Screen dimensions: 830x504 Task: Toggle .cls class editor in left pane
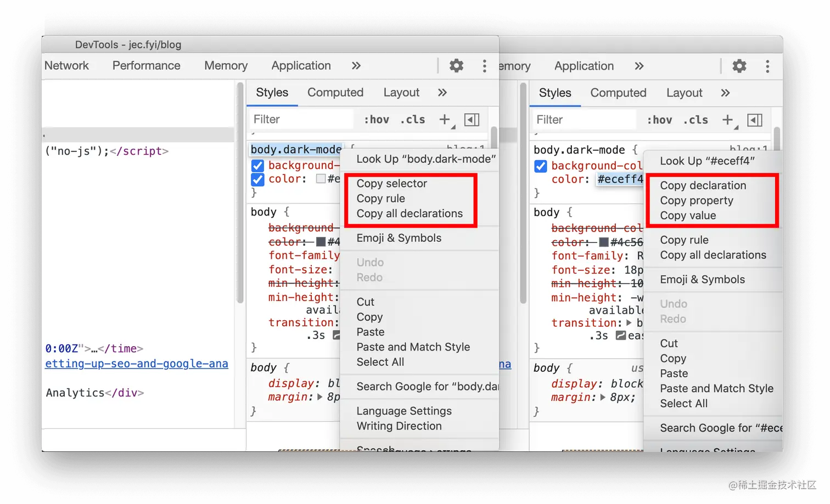(x=413, y=120)
